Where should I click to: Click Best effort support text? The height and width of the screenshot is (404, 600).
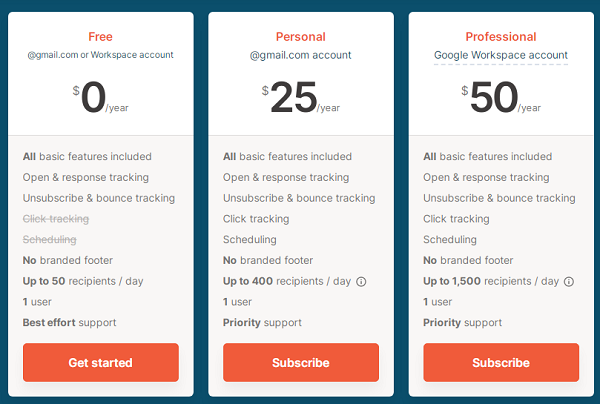(x=69, y=323)
